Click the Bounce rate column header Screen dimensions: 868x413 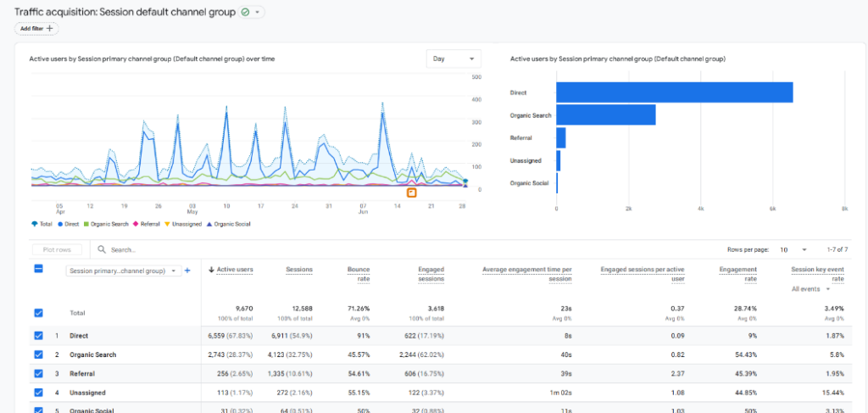(359, 274)
